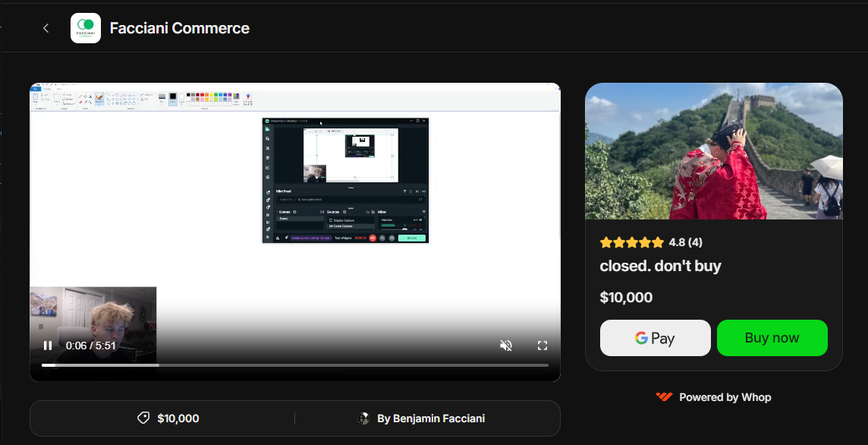Click the red record button in video
868x445 pixels.
[373, 238]
